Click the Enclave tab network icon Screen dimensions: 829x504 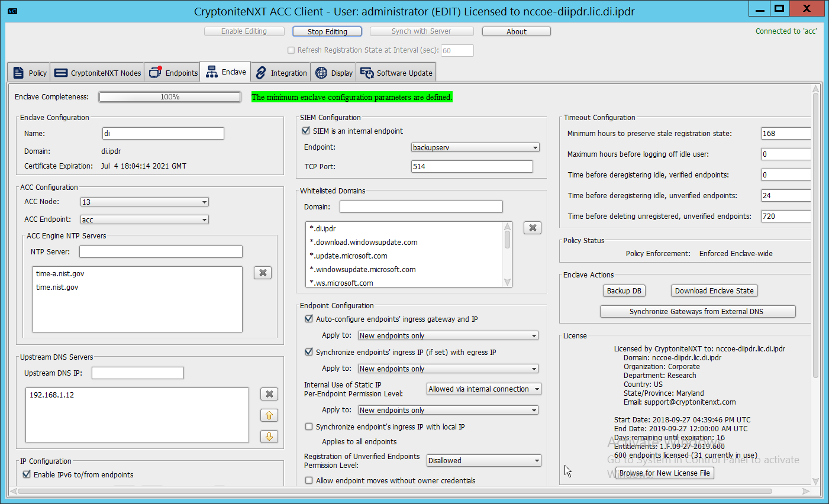point(211,72)
